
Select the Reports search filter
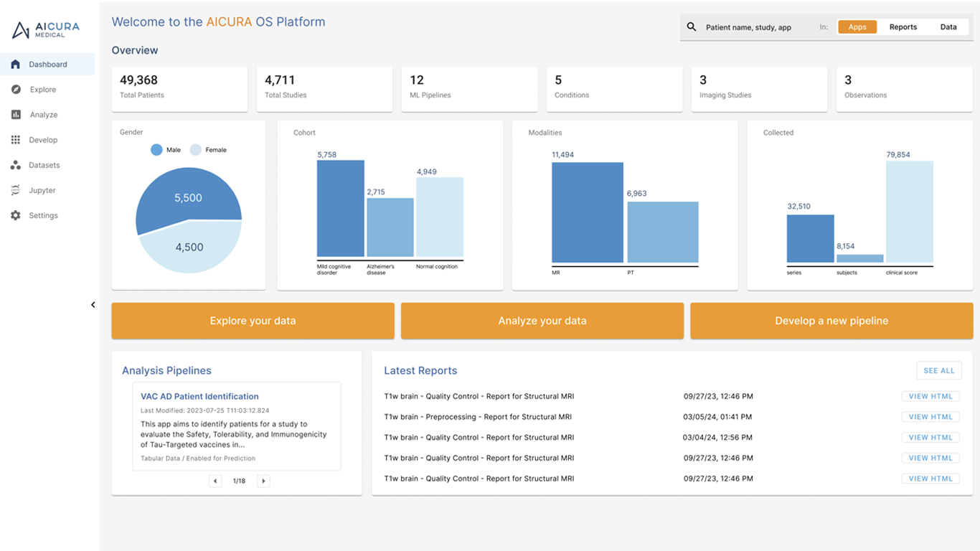903,27
